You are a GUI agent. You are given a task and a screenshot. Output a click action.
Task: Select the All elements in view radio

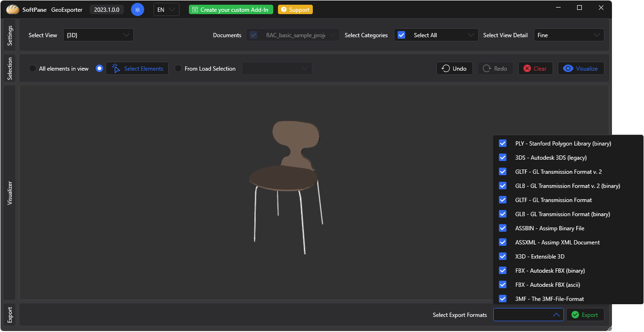(33, 69)
